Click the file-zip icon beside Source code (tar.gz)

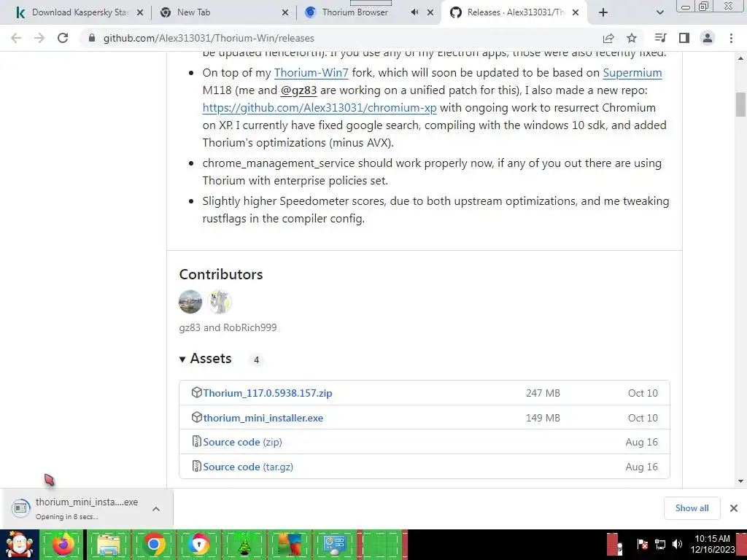[x=196, y=466]
